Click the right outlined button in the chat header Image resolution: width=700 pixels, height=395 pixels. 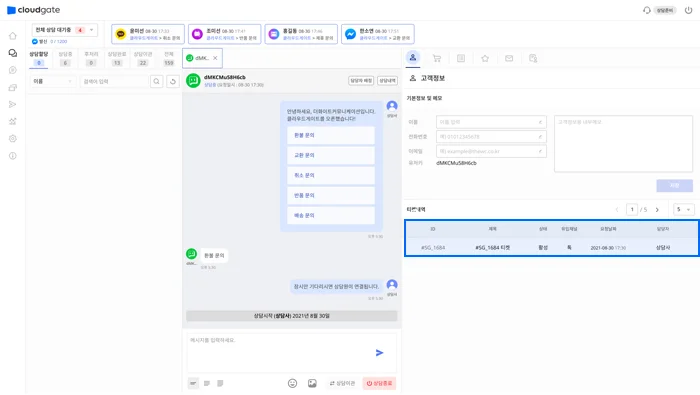click(387, 81)
